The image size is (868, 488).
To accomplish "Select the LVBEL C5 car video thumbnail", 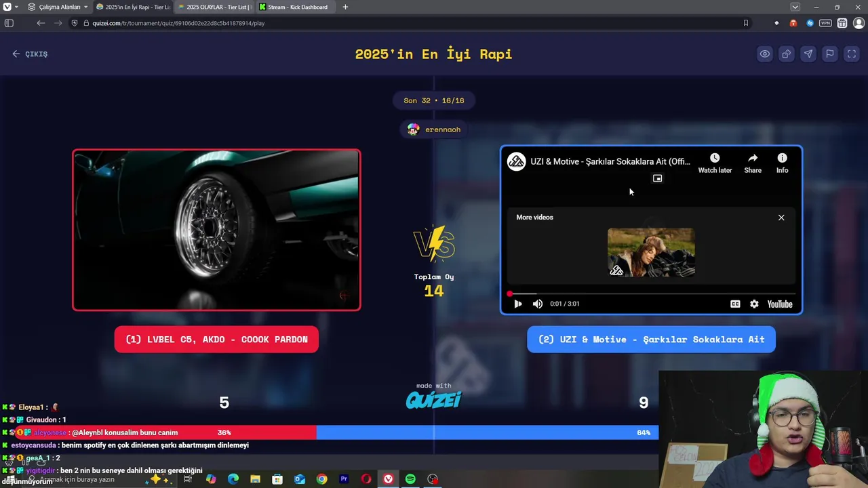I will point(216,230).
